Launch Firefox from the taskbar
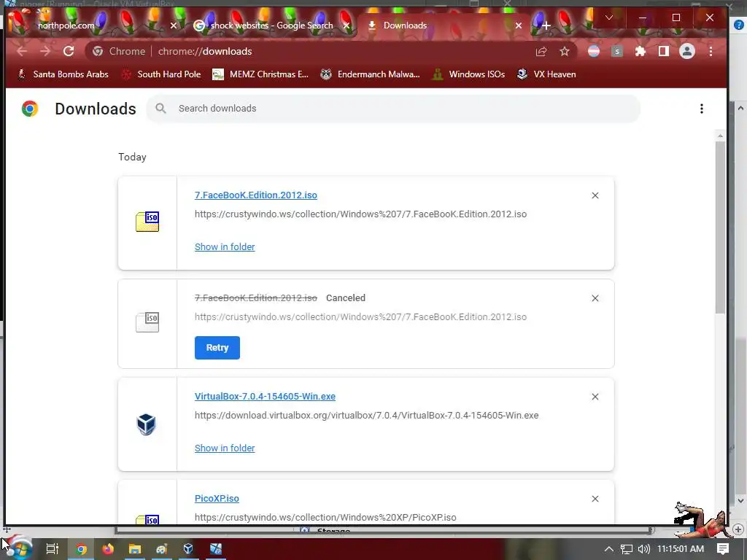 pos(108,549)
